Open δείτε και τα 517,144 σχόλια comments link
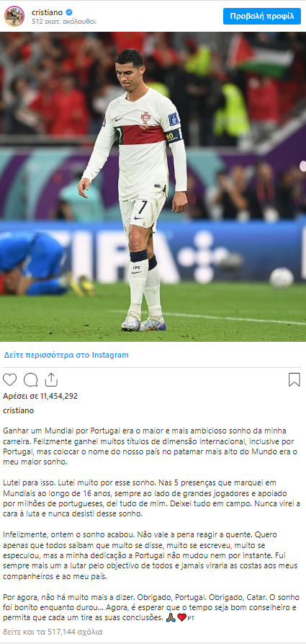This screenshot has height=644, width=306. click(x=53, y=632)
